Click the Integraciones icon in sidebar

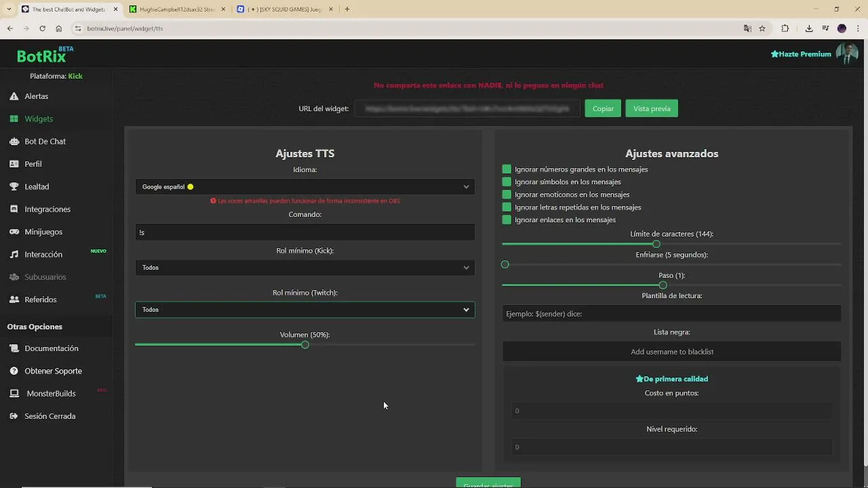coord(14,209)
